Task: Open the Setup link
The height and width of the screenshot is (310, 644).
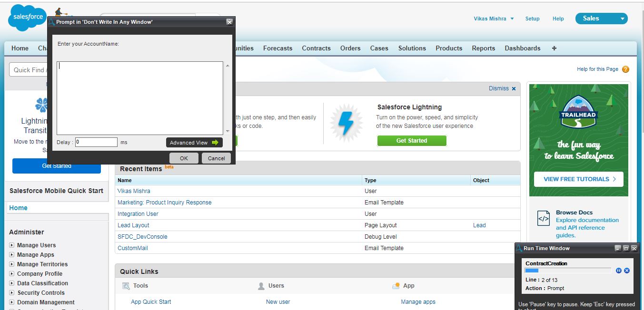Action: click(x=532, y=19)
